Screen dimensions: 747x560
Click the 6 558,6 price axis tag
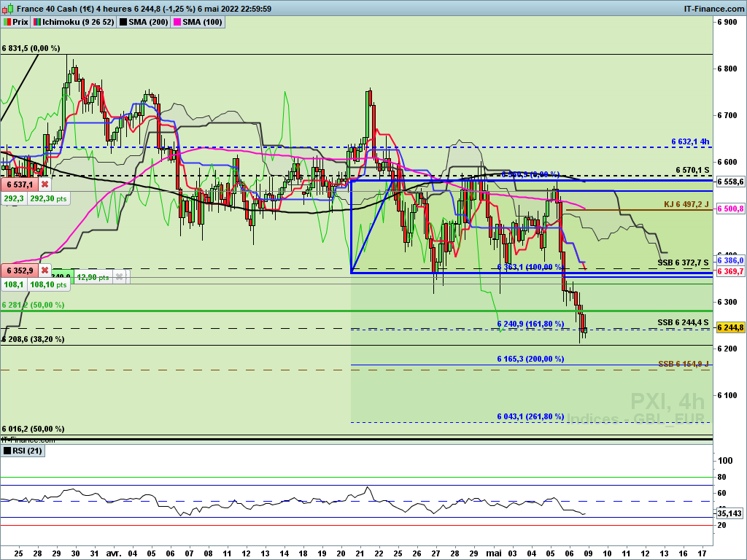point(729,182)
